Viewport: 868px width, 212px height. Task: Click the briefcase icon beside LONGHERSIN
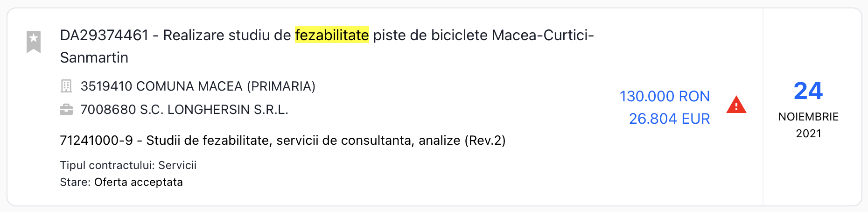coord(66,110)
